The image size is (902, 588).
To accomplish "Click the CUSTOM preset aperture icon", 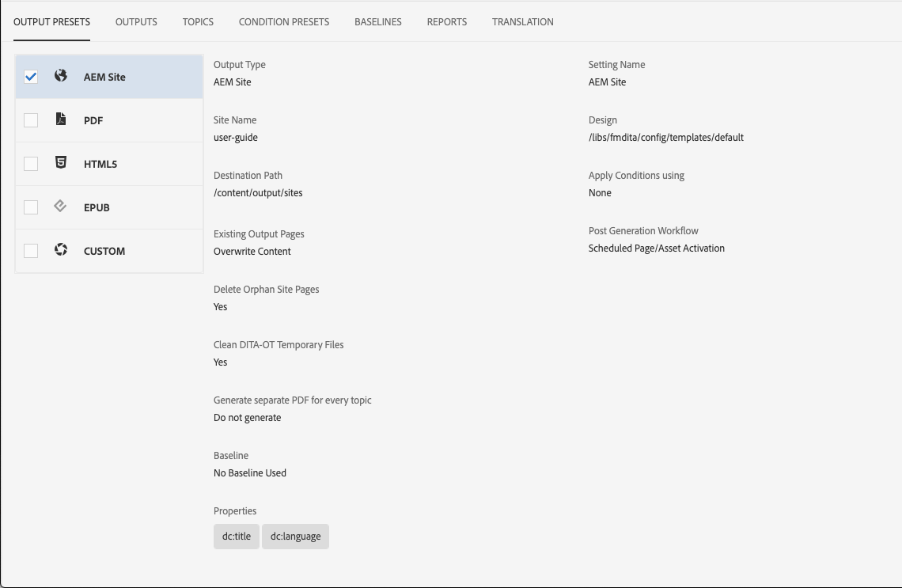I will 60,249.
